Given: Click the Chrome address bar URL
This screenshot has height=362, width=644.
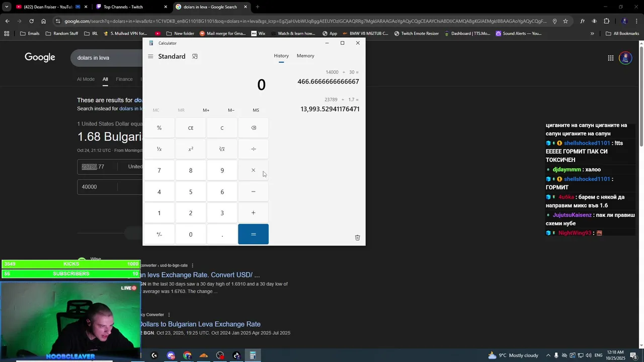Looking at the screenshot, I should coord(305,21).
